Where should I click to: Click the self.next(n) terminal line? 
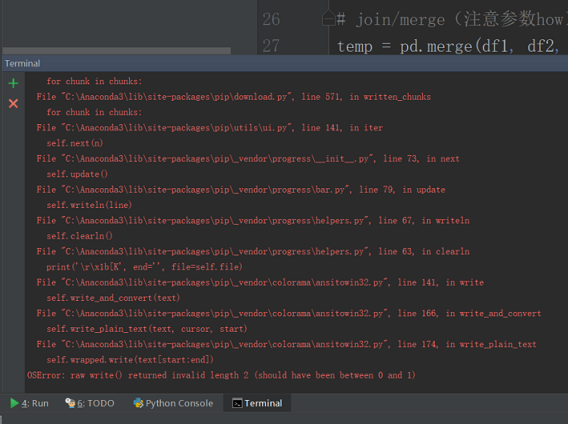(x=75, y=143)
